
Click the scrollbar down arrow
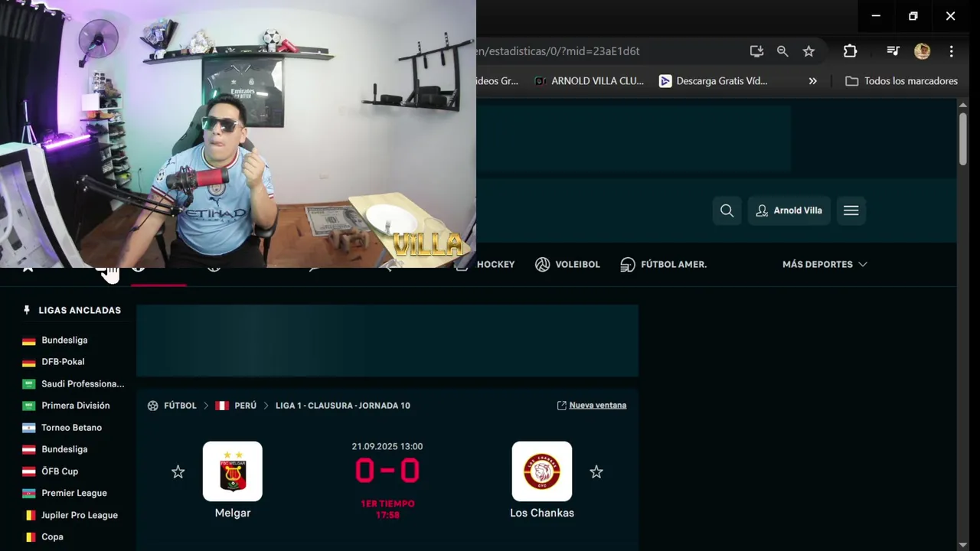pos(963,544)
